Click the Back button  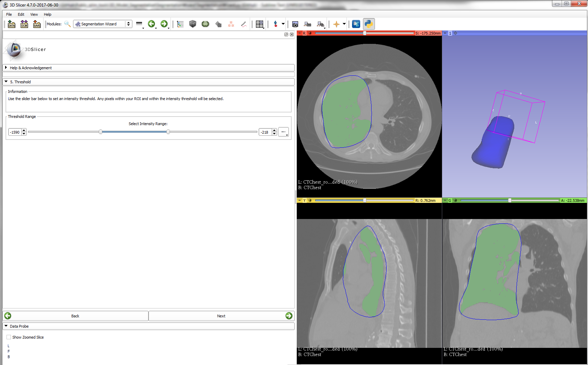coord(75,316)
